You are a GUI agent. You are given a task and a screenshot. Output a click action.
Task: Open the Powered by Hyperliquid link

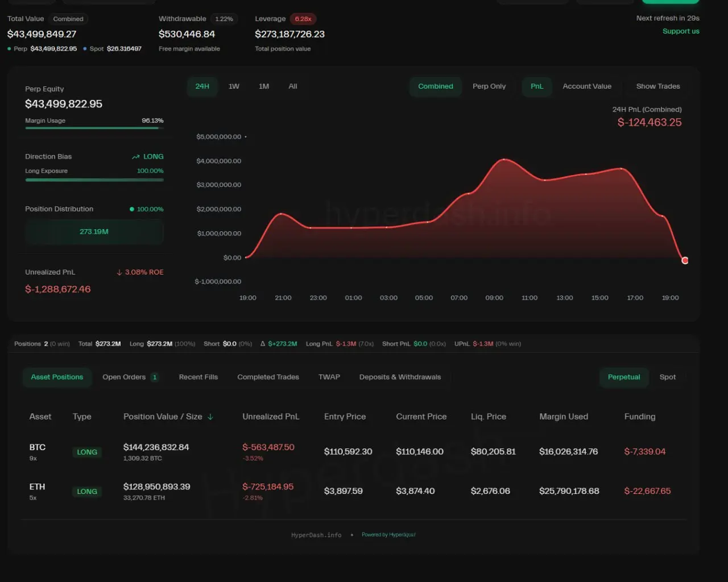[388, 535]
